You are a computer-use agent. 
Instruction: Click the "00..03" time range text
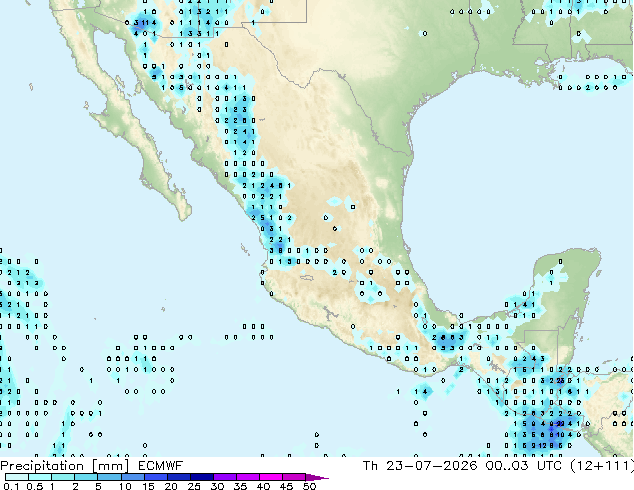pyautogui.click(x=507, y=466)
